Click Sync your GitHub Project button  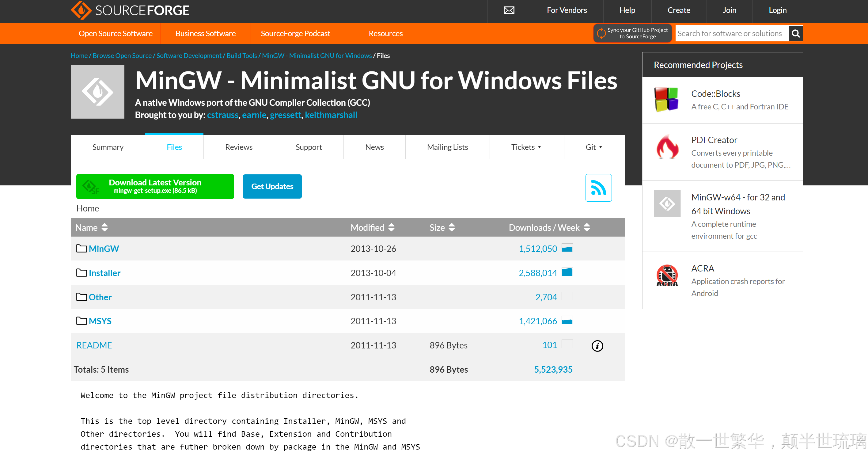[x=632, y=33]
